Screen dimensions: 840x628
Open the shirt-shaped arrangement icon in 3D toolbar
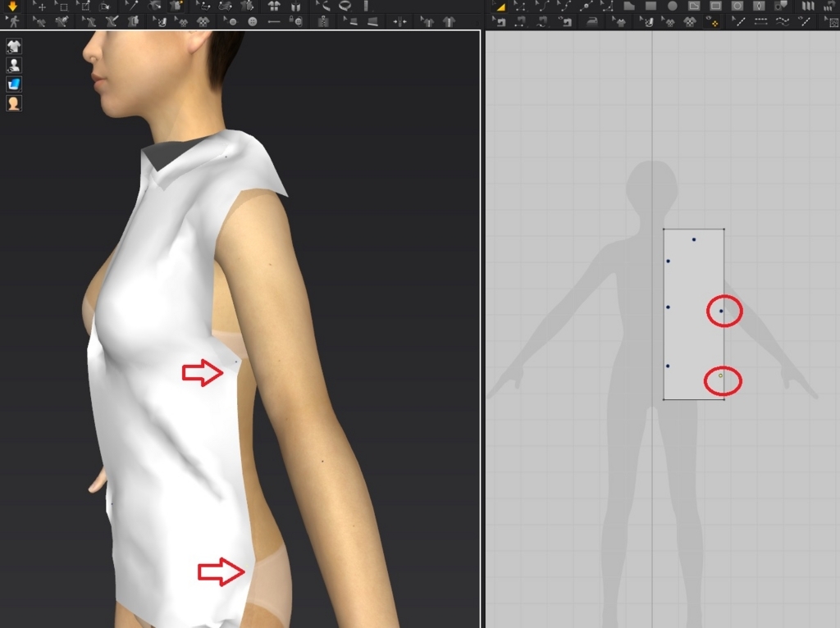pos(274,6)
